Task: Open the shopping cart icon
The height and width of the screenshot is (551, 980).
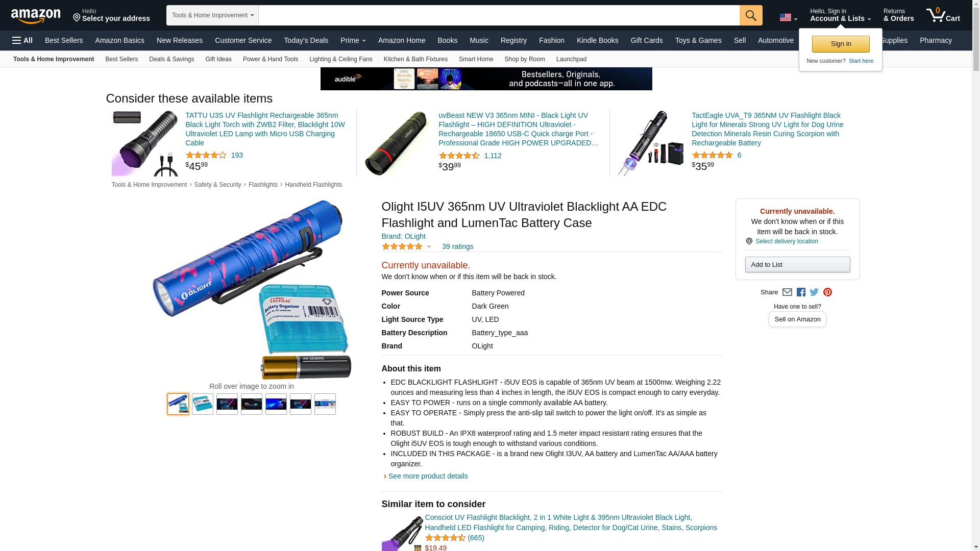Action: (943, 15)
